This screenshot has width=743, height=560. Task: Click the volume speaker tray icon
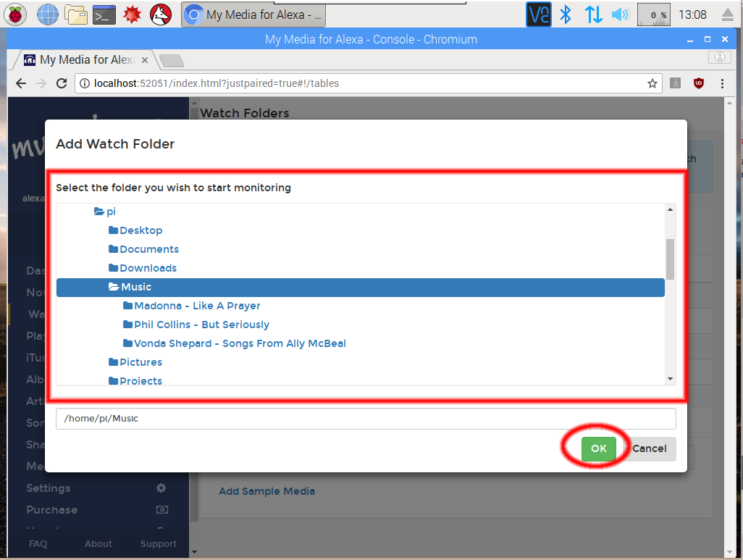(x=621, y=14)
